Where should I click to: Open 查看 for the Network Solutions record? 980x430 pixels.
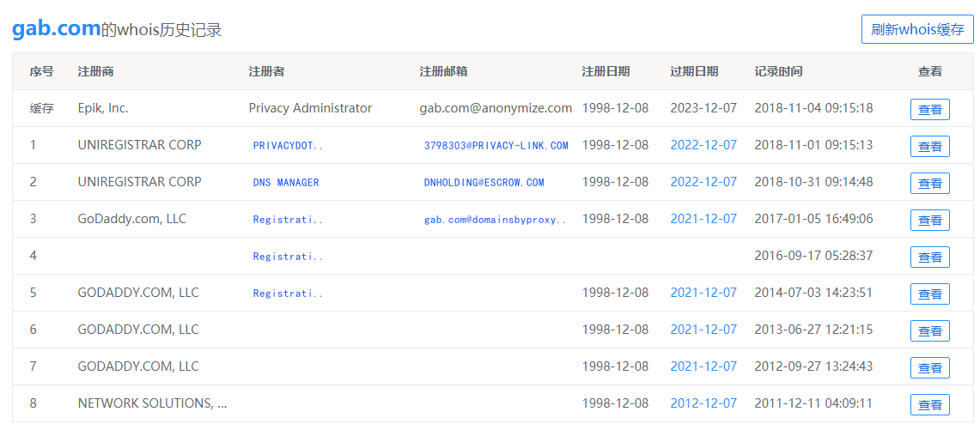(929, 404)
